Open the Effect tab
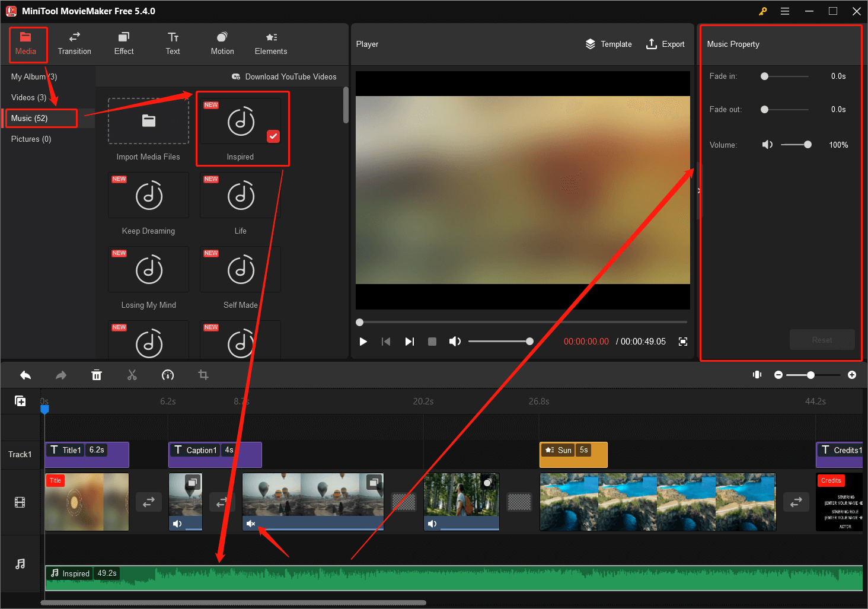This screenshot has height=609, width=868. pos(124,44)
